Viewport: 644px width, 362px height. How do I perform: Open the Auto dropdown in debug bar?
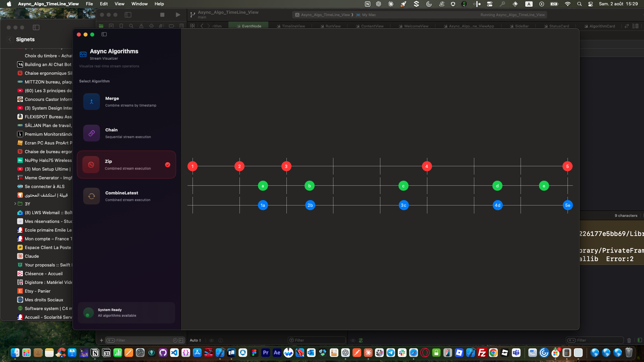point(195,340)
